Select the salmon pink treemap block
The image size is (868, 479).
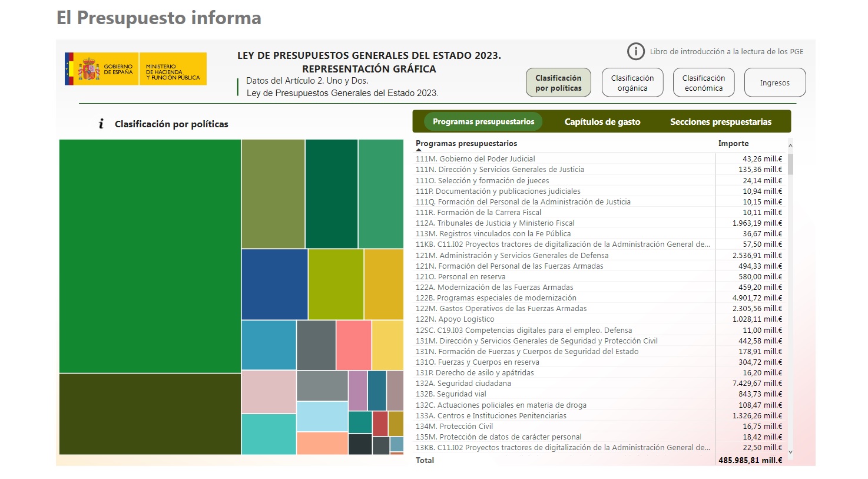(354, 345)
